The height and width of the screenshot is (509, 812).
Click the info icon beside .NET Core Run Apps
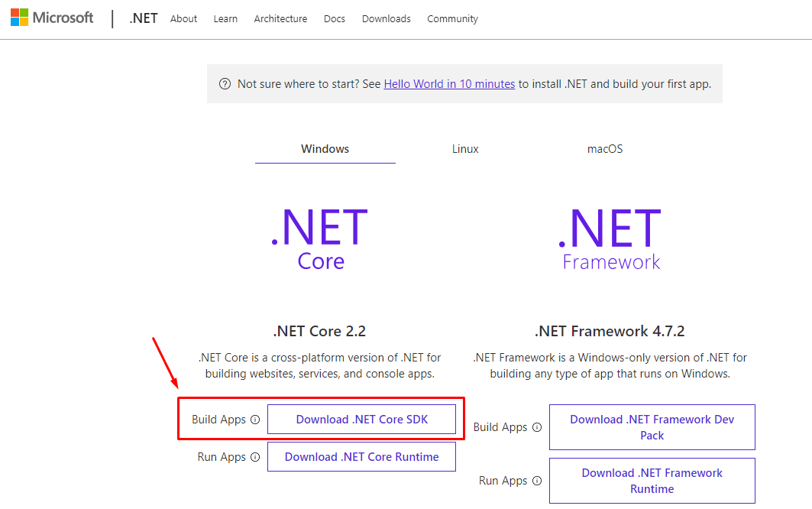point(254,456)
